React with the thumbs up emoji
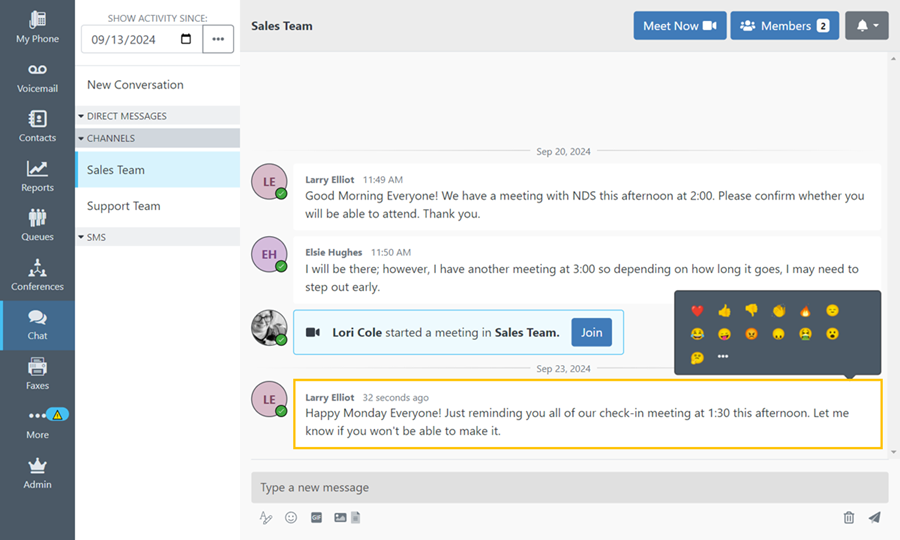Viewport: 900px width, 540px height. coord(724,311)
